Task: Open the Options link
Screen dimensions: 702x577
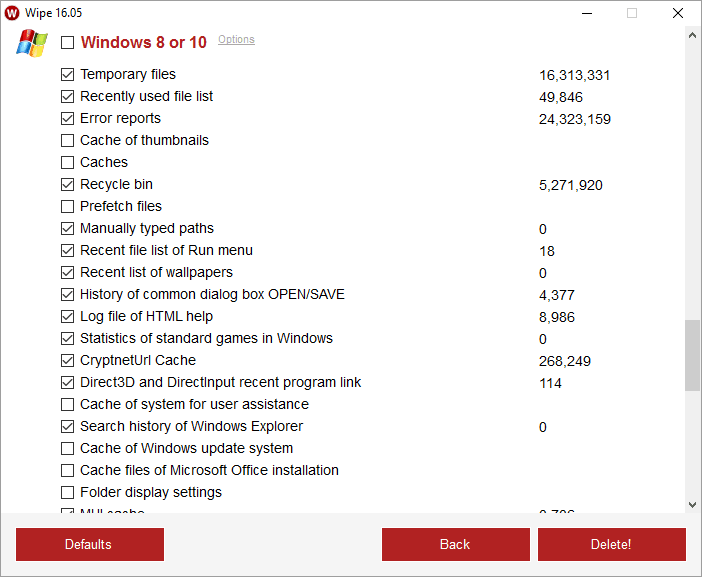Action: point(236,39)
